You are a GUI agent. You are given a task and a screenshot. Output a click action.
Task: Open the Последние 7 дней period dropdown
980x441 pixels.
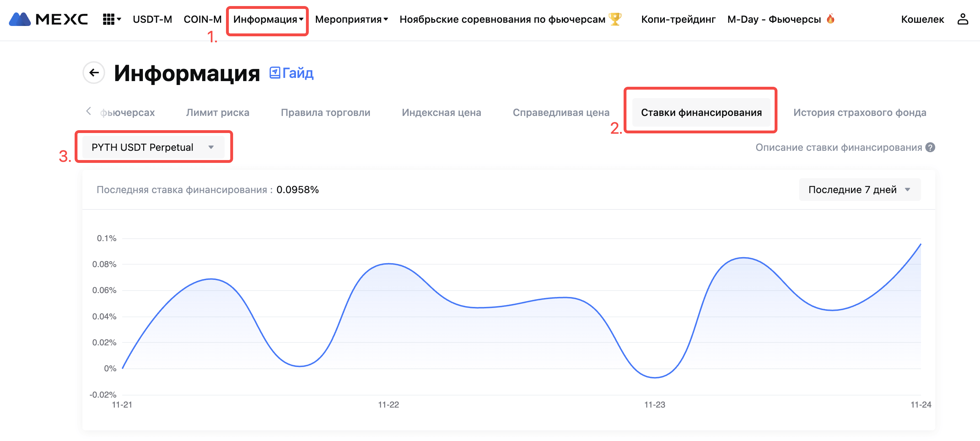click(859, 190)
